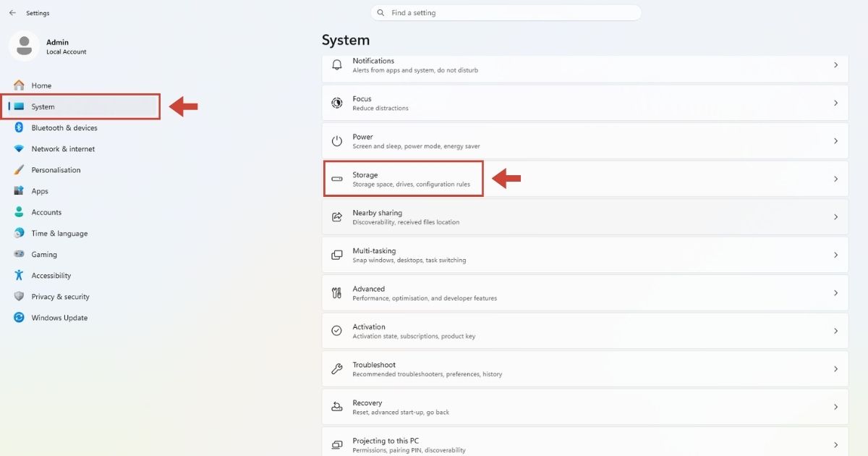Click the Storage drive icon
Image resolution: width=868 pixels, height=456 pixels.
[x=337, y=179]
